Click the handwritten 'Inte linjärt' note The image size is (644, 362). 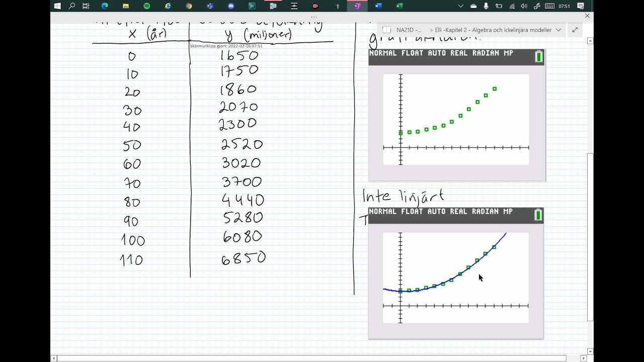[x=404, y=196]
